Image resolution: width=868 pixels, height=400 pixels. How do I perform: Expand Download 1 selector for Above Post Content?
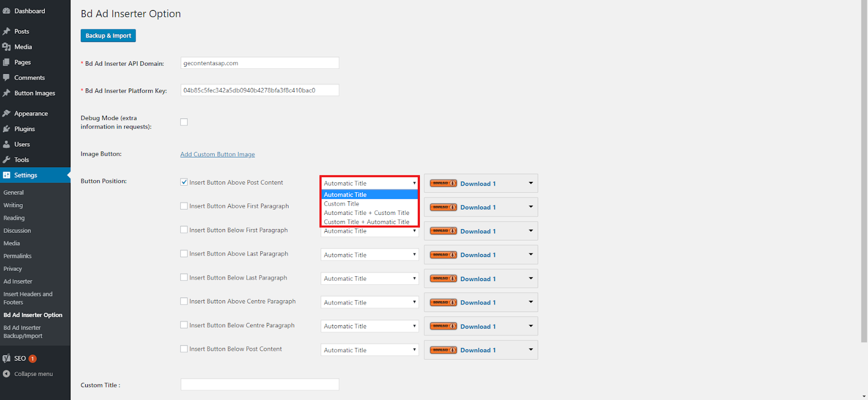[481, 183]
